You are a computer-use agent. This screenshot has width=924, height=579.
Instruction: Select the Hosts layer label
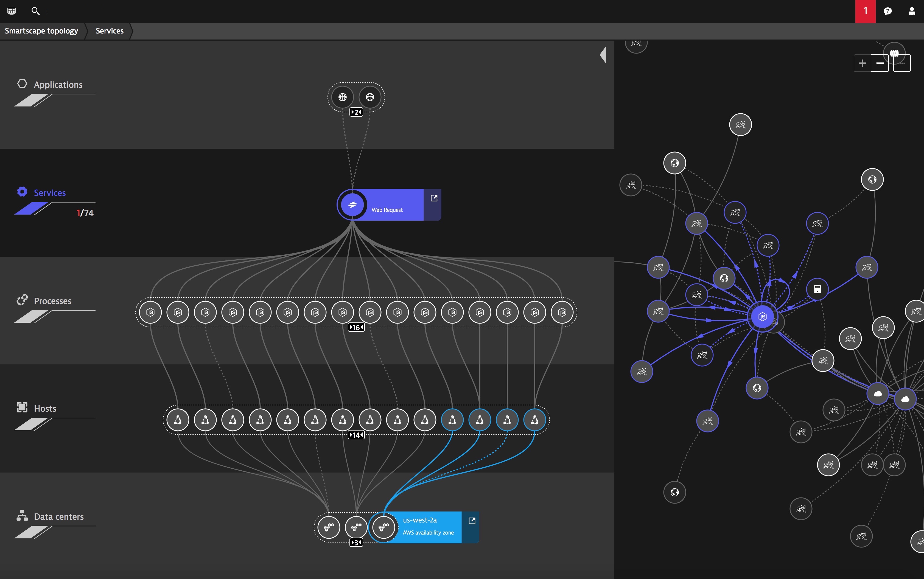pos(45,409)
